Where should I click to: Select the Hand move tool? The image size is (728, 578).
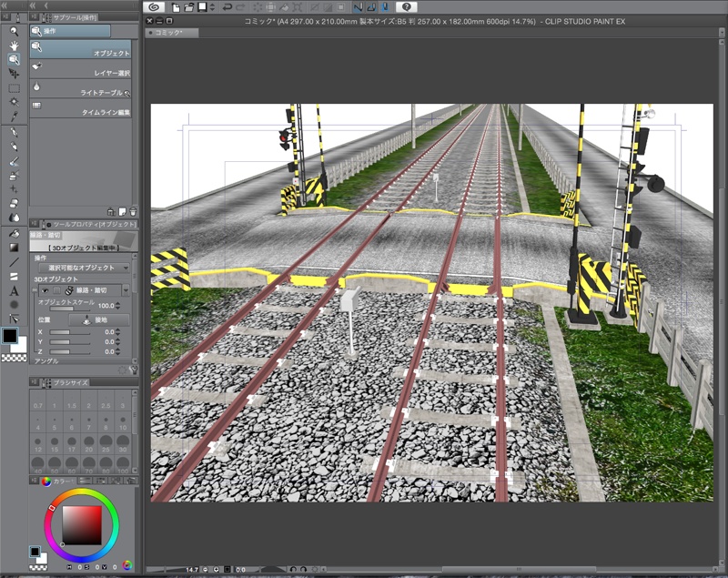click(14, 46)
